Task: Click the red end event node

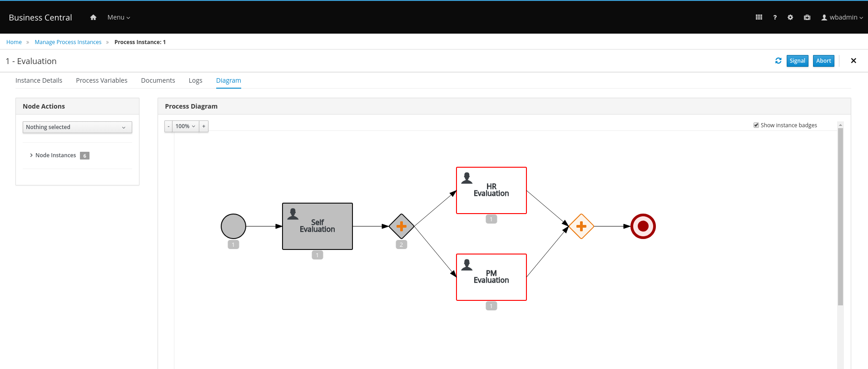Action: [643, 226]
